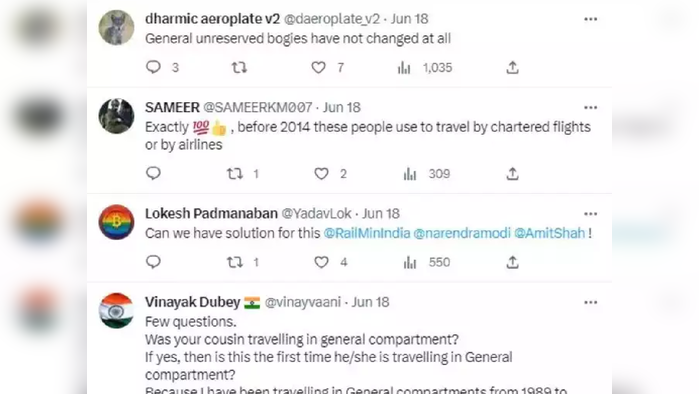699x394 pixels.
Task: Open more options on Vinayak Dubey's tweet
Action: coord(590,303)
